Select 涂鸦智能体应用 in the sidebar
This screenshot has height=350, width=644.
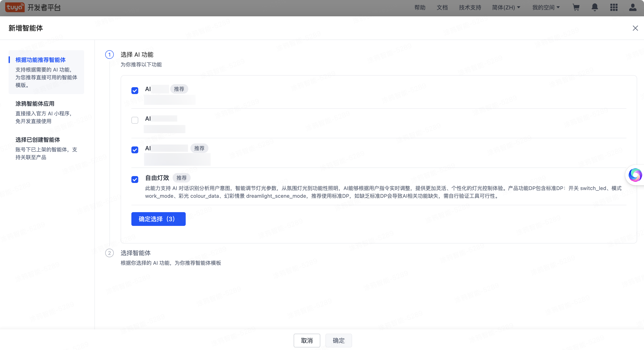(35, 103)
